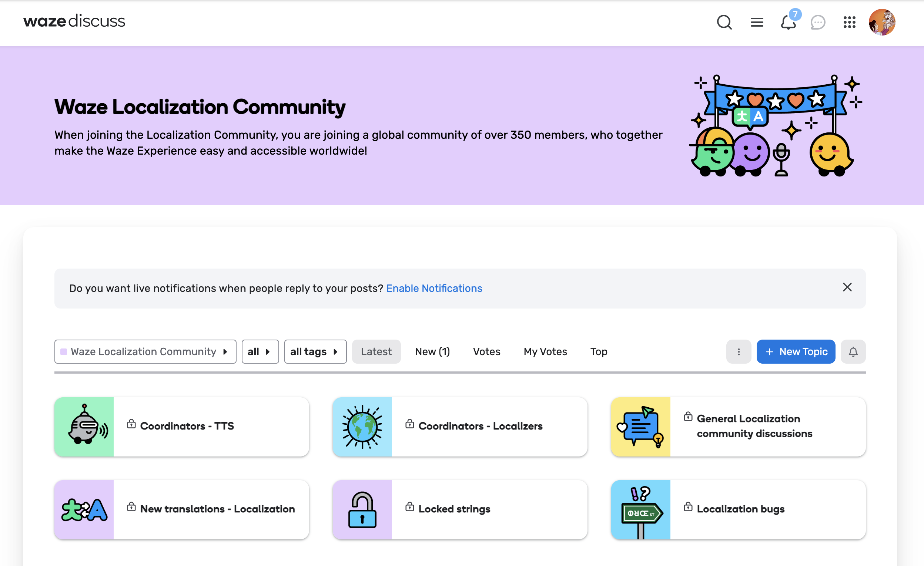Open the Coordinators - Localizers category
Screen dimensions: 924x566
[x=480, y=426]
